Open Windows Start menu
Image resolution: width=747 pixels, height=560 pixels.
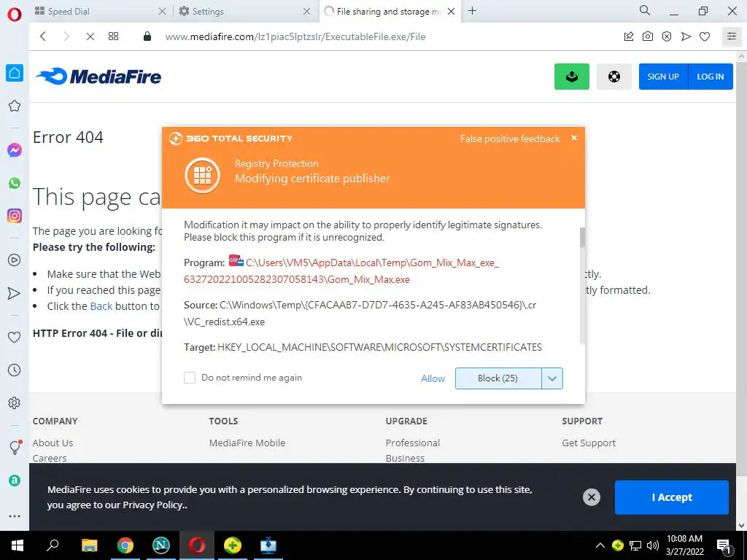[x=18, y=545]
